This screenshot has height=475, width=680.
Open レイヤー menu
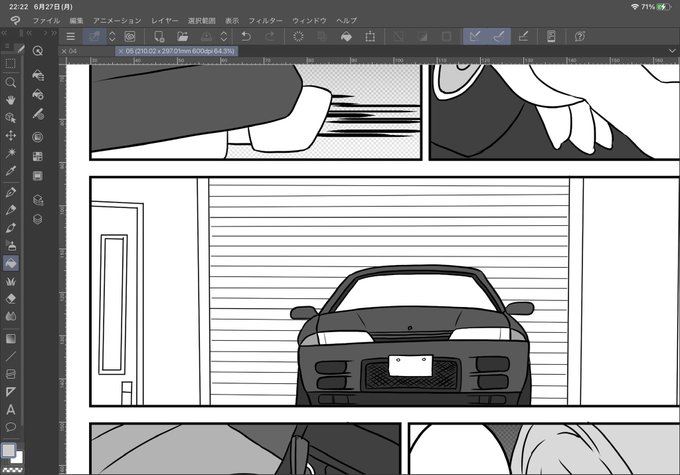(x=165, y=20)
